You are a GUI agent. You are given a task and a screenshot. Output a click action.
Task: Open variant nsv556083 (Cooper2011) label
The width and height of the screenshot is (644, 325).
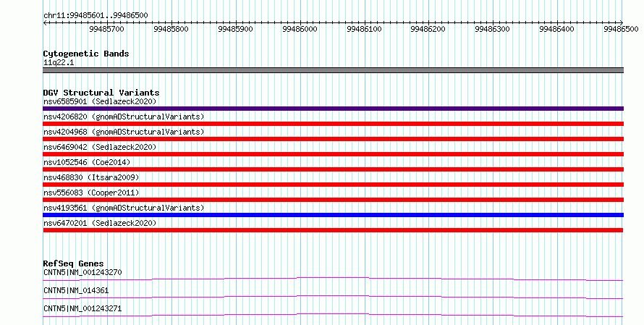coord(91,193)
